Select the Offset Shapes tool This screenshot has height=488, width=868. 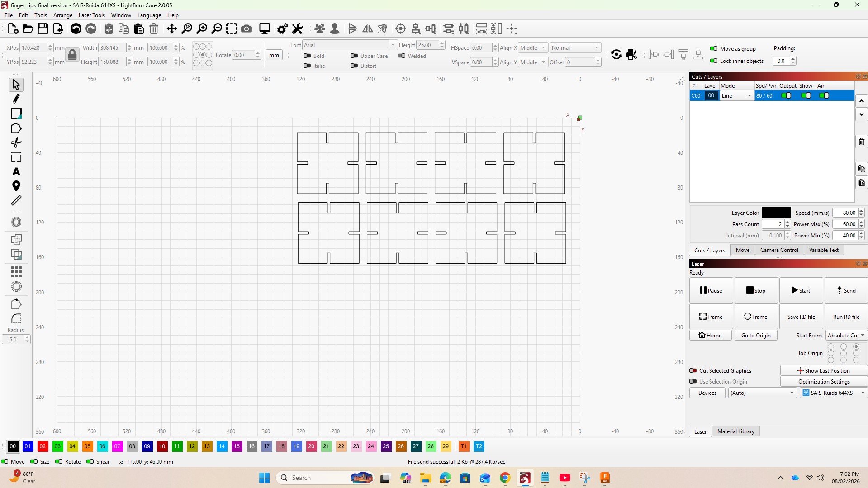[x=16, y=222]
